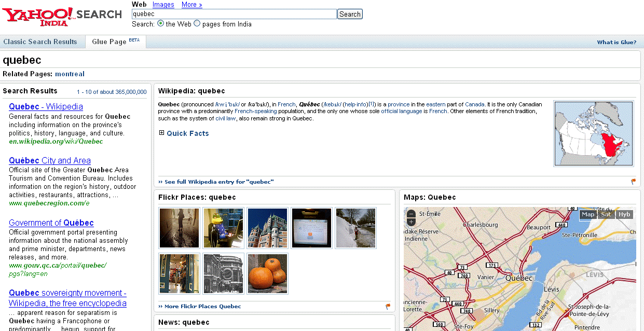Open 'Québec City and Area' result link
Screen dimensions: 644x331
(50, 160)
